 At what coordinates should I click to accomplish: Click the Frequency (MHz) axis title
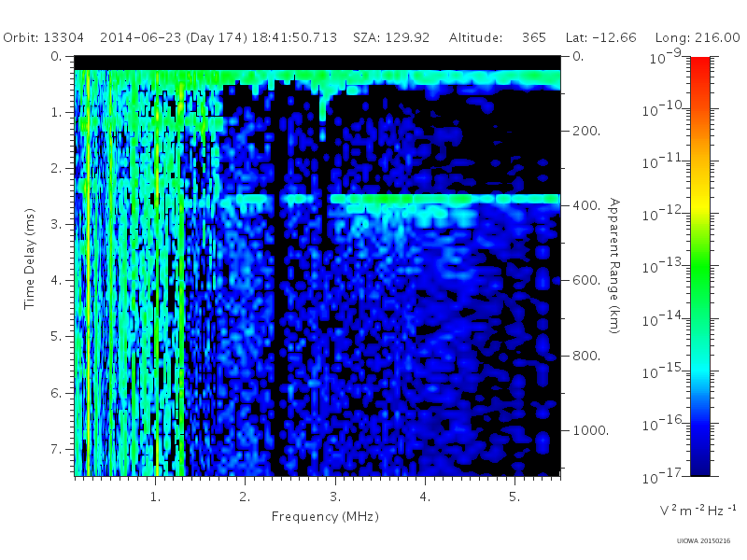click(325, 517)
